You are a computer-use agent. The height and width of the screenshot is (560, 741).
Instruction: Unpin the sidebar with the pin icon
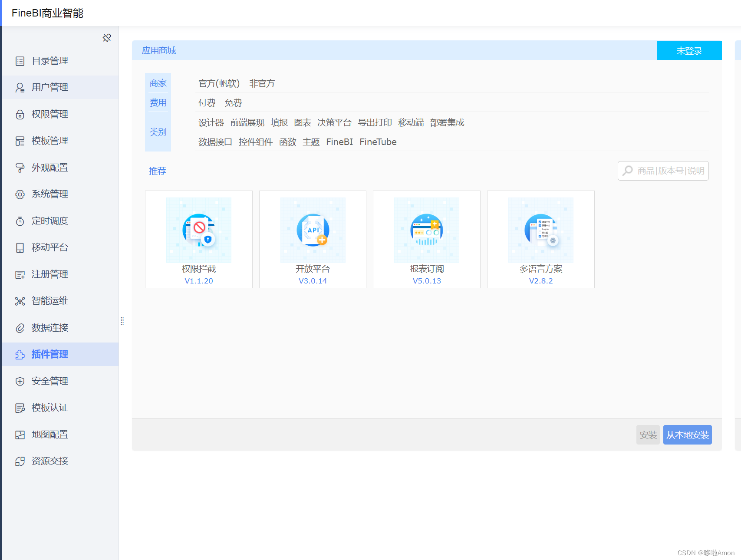[107, 38]
